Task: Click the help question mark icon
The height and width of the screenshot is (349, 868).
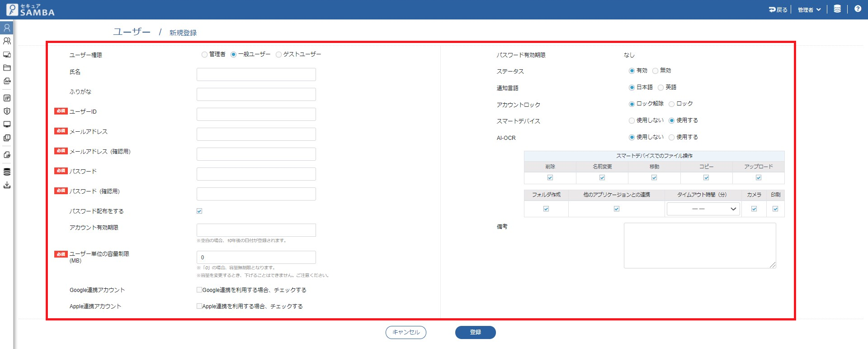Action: coord(858,9)
